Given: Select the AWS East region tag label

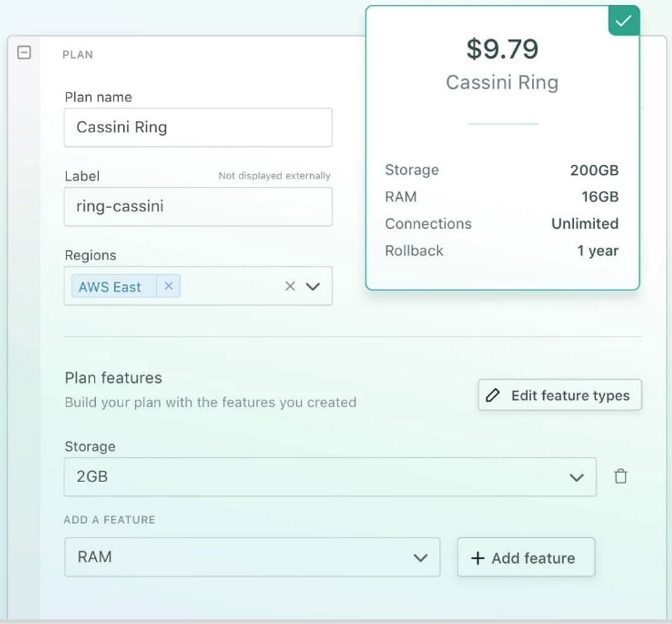Looking at the screenshot, I should (110, 287).
